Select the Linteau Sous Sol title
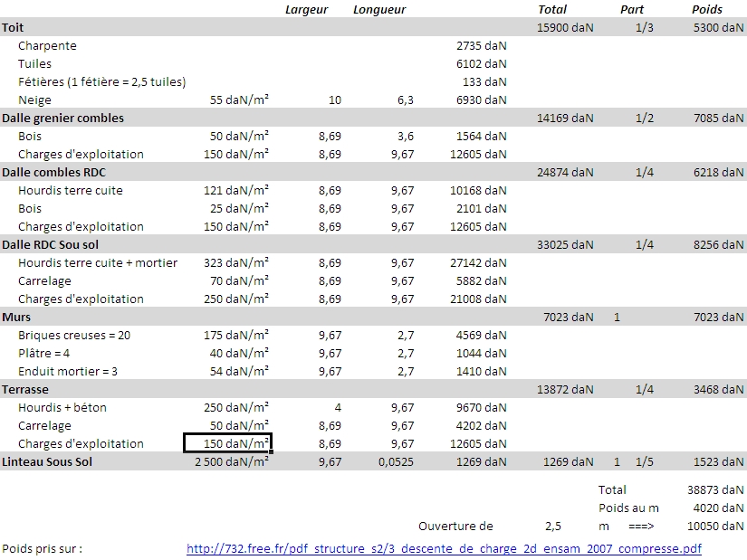747x560 pixels. 47,462
